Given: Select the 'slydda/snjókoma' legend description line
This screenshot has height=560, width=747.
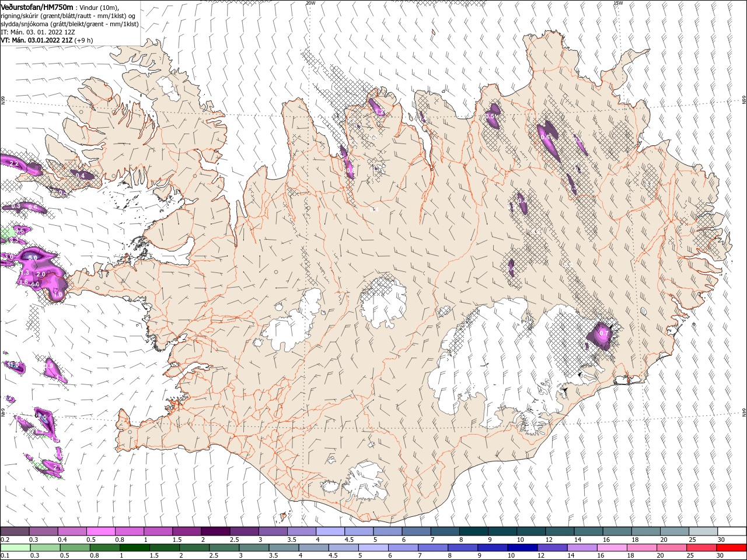Looking at the screenshot, I should [x=69, y=24].
